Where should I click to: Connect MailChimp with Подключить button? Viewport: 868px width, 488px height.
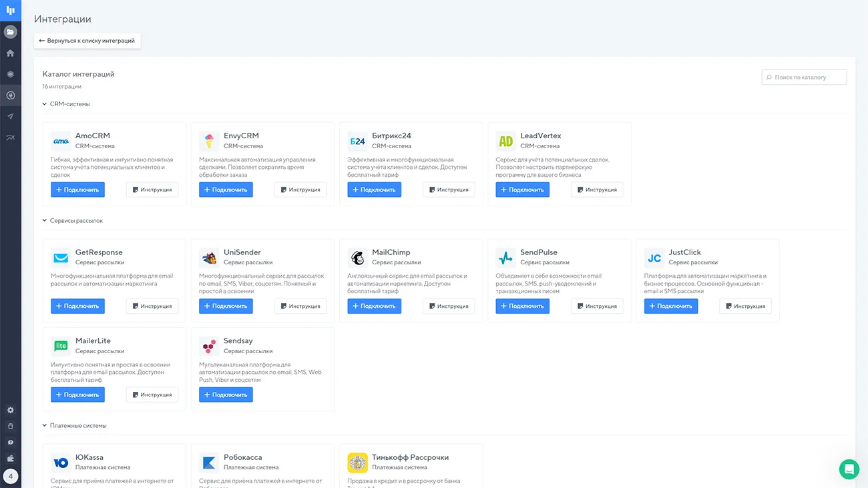[374, 306]
